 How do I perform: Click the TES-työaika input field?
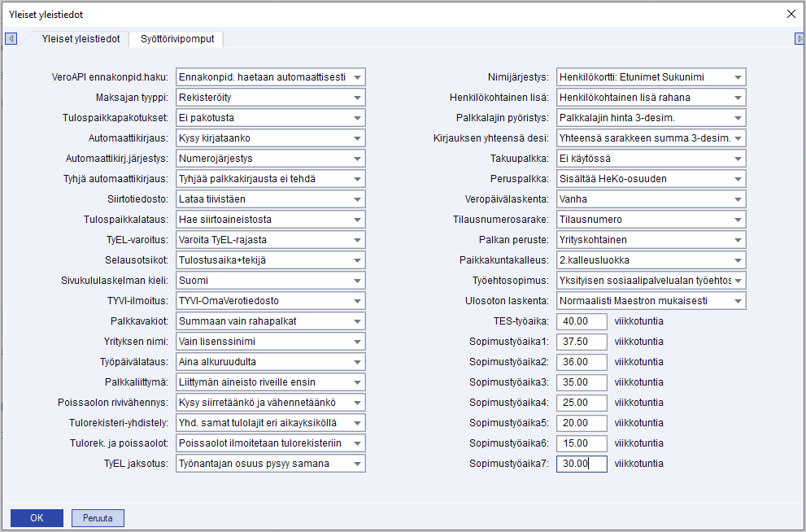[x=582, y=321]
